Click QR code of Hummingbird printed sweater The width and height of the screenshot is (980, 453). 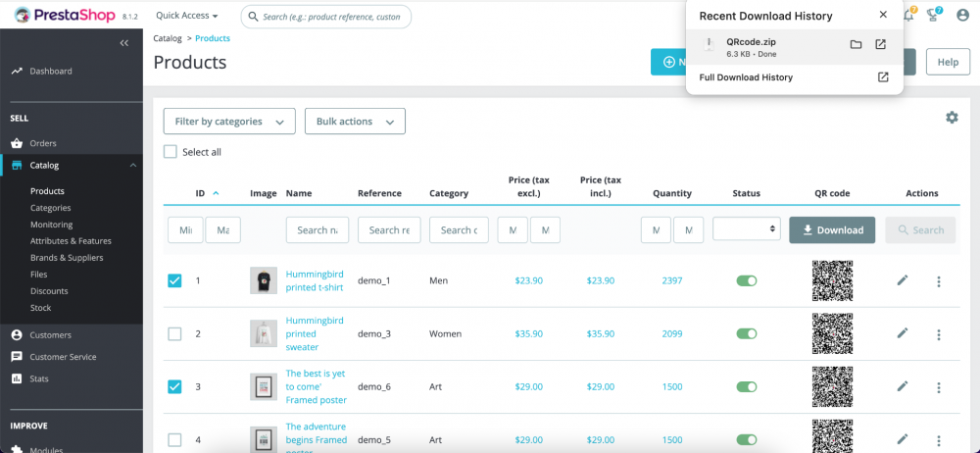click(x=832, y=334)
